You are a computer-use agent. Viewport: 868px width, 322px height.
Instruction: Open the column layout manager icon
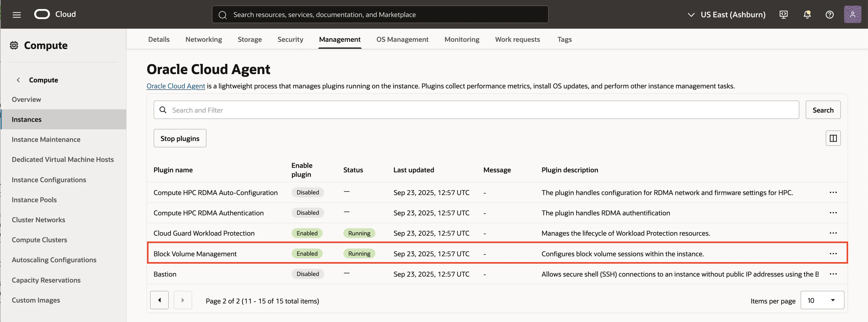tap(833, 138)
